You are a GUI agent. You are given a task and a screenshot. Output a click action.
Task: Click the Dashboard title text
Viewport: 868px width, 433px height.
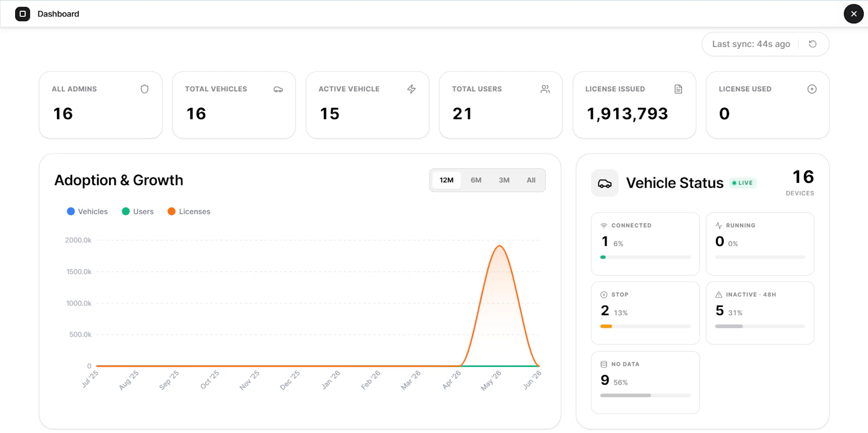[58, 14]
